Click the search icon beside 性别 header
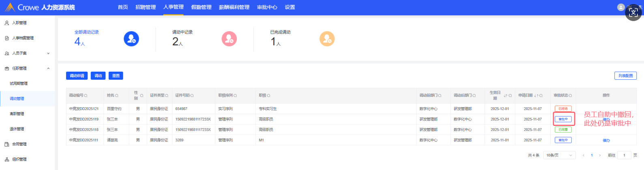The image size is (644, 170). tap(142, 96)
